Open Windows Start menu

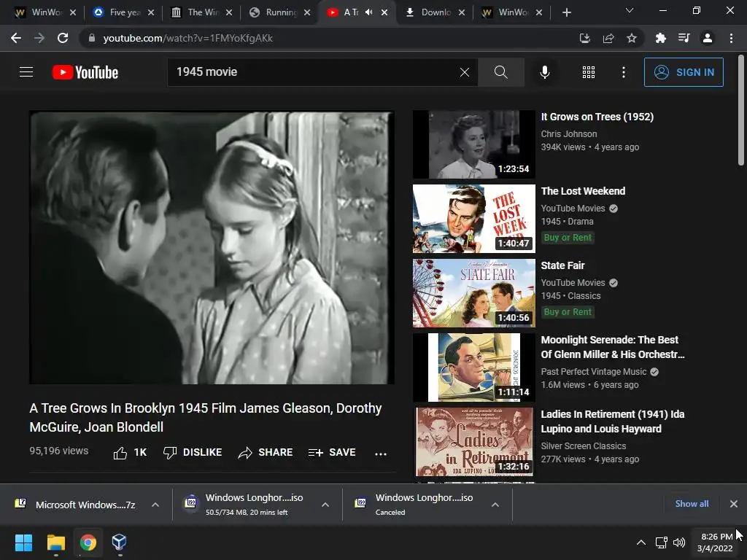click(x=23, y=542)
